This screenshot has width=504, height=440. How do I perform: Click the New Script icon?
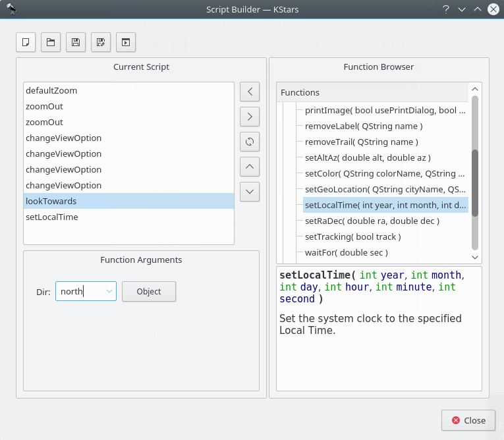[26, 42]
